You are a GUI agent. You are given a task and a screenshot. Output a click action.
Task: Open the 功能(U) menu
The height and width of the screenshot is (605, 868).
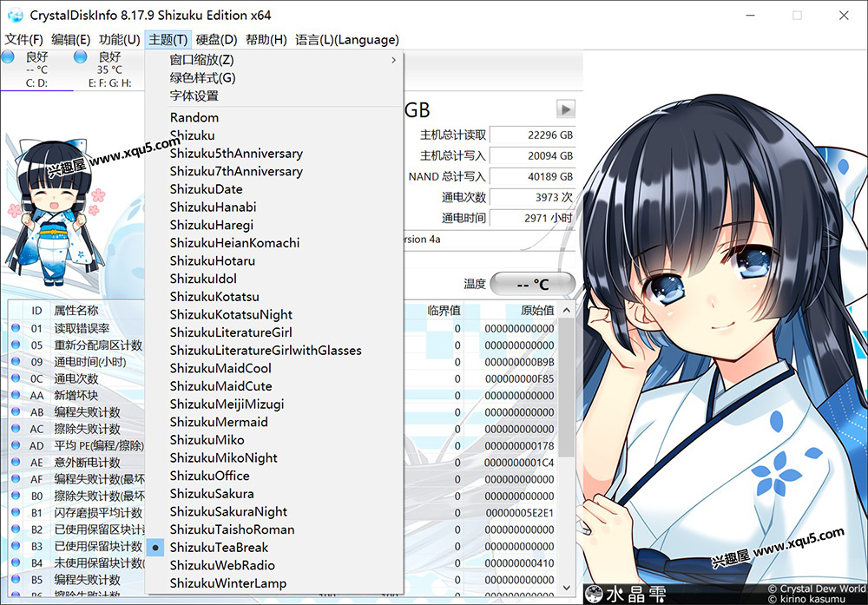[119, 40]
